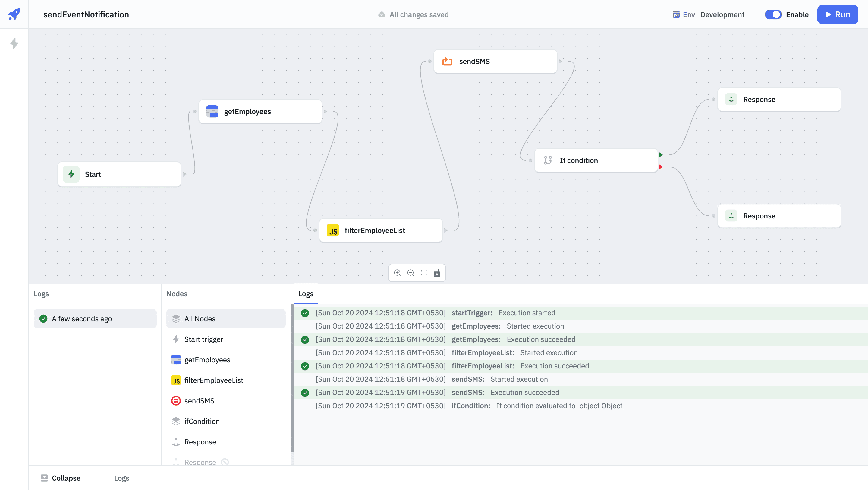Toggle the Enable workflow switch
Viewport: 868px width, 490px height.
click(773, 14)
